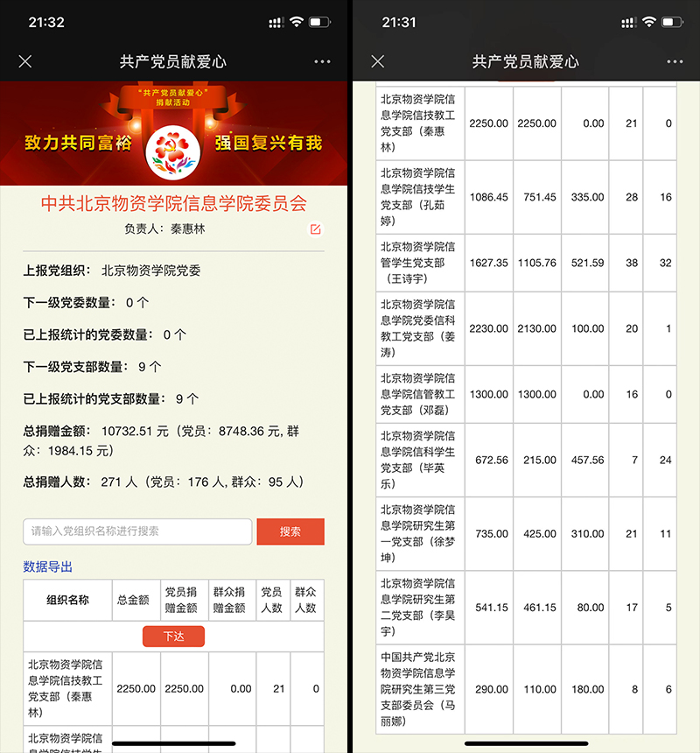The width and height of the screenshot is (700, 753).
Task: Tap the red edit icon beside 负责人
Action: click(x=316, y=229)
